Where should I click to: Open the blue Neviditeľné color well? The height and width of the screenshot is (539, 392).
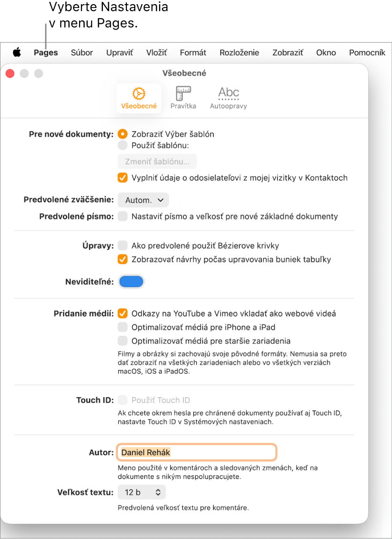[x=131, y=282]
